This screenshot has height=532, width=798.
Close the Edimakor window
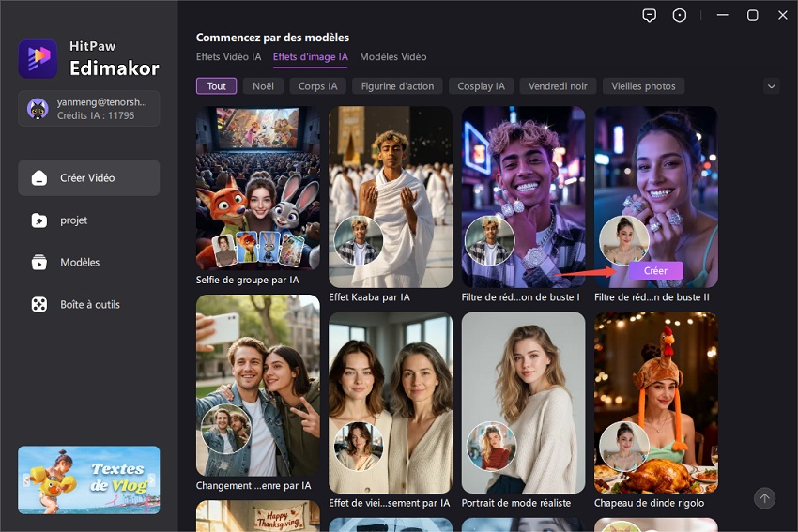point(783,15)
